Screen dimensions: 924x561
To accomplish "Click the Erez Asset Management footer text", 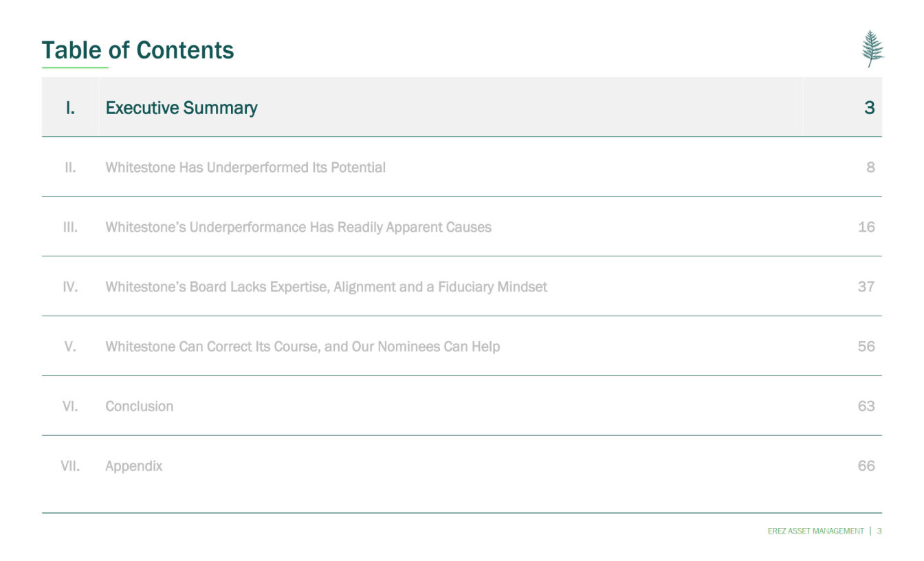I will coord(815,531).
